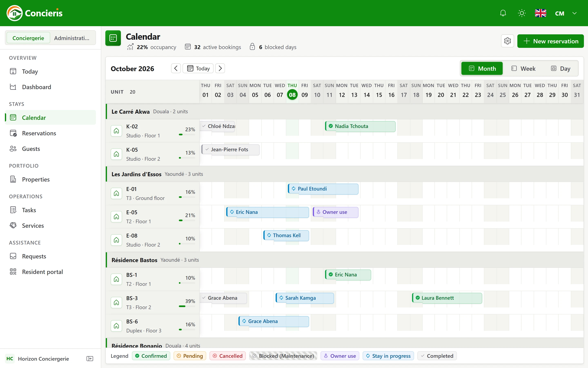
Task: Click the E-05 unit house icon
Action: 116,217
